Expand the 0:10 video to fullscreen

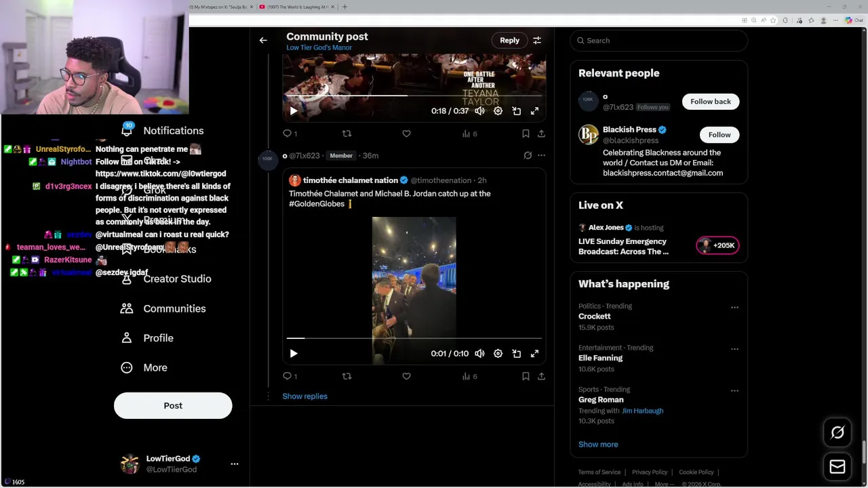click(534, 353)
